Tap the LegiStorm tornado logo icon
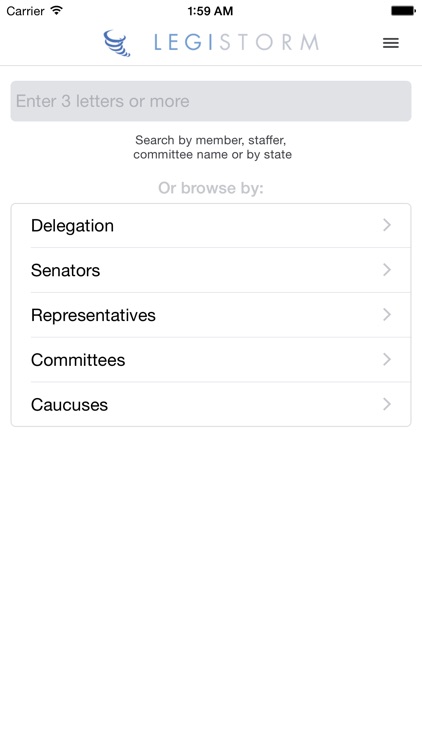 pyautogui.click(x=117, y=43)
